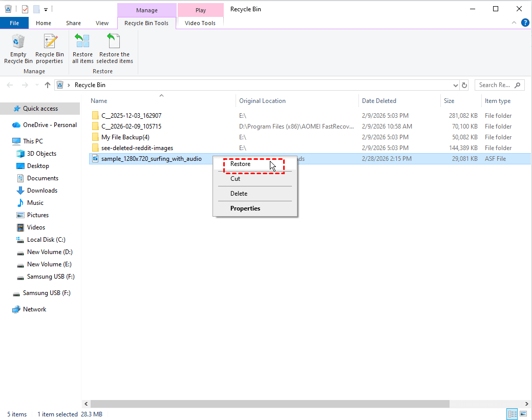Select the Recycle Bin Tools tab
The width and height of the screenshot is (532, 420).
click(146, 23)
